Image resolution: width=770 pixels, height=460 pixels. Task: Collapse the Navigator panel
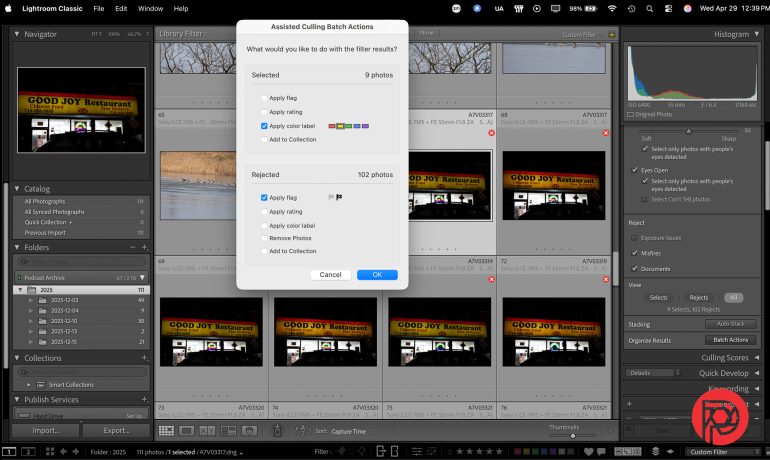point(17,34)
